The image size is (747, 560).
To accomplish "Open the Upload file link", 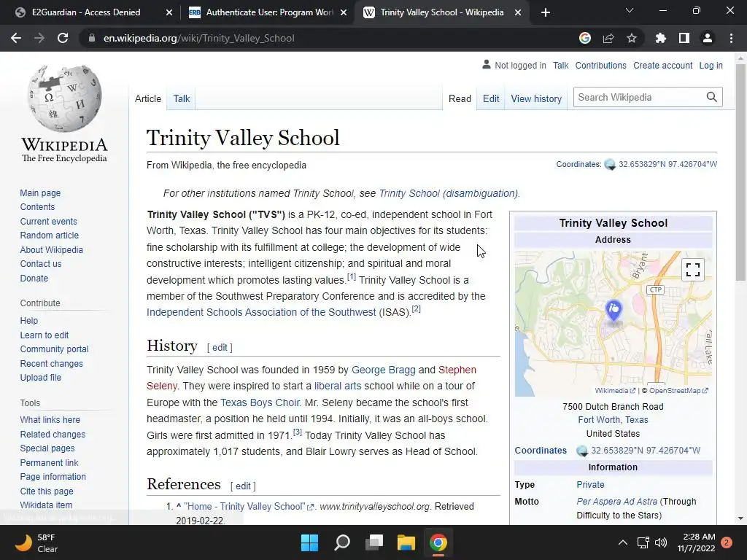I will click(41, 377).
